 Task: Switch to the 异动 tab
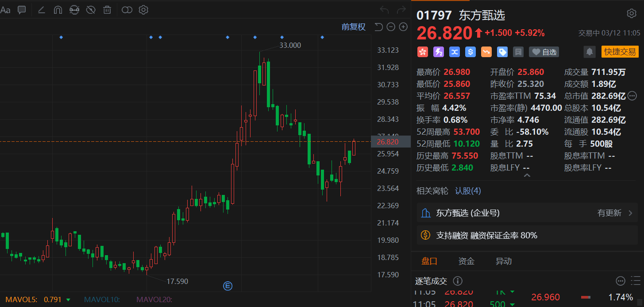tap(503, 261)
